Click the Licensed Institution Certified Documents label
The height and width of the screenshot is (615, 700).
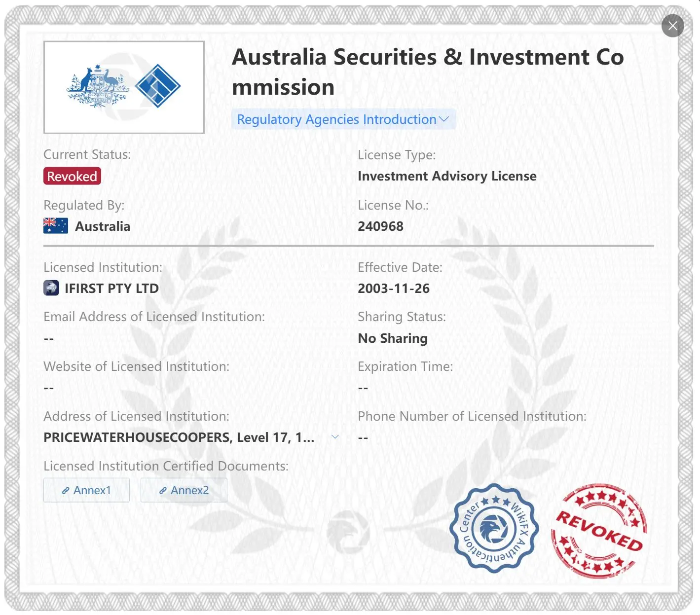tap(166, 466)
